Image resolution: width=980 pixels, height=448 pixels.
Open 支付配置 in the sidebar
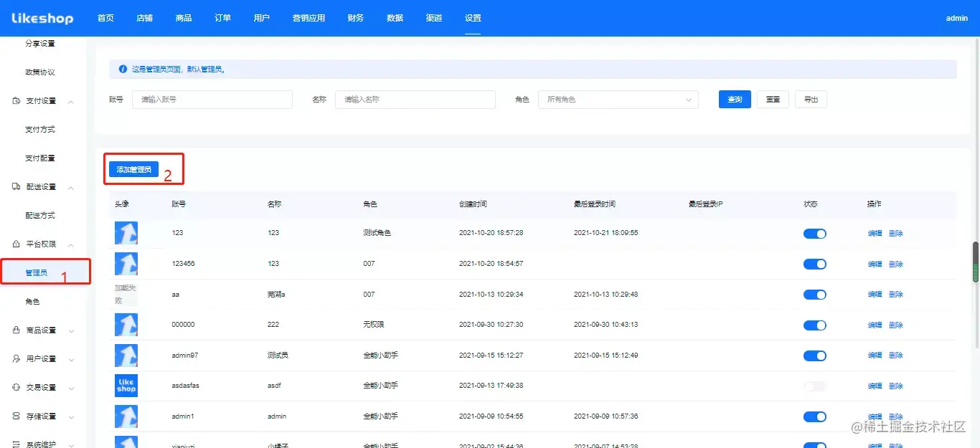point(40,158)
